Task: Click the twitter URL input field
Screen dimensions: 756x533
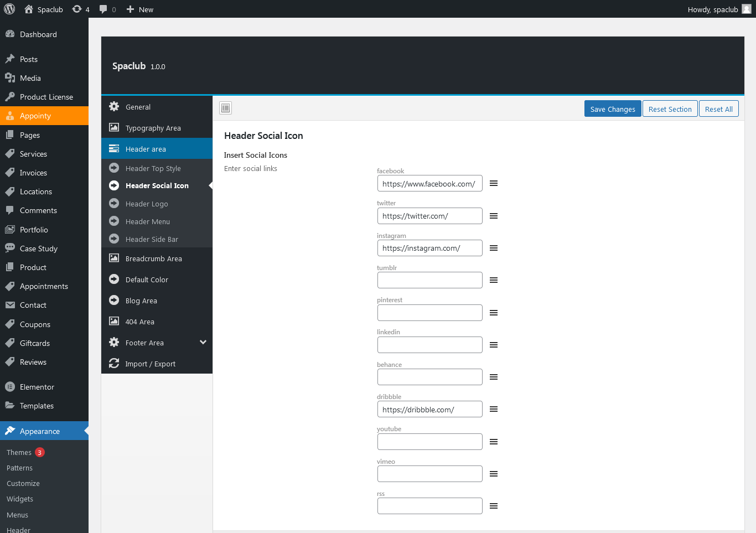Action: 429,216
